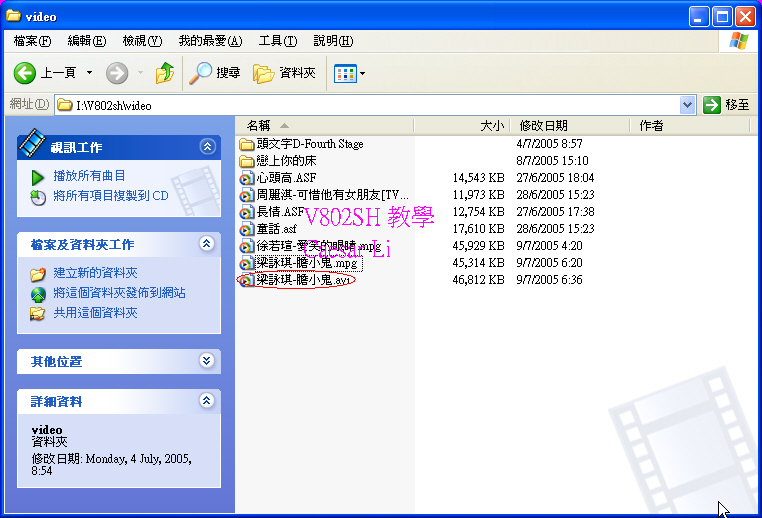Screen dimensions: 762x518
Task: Open the 頭文字D-Fourth Stage folder
Action: click(308, 144)
